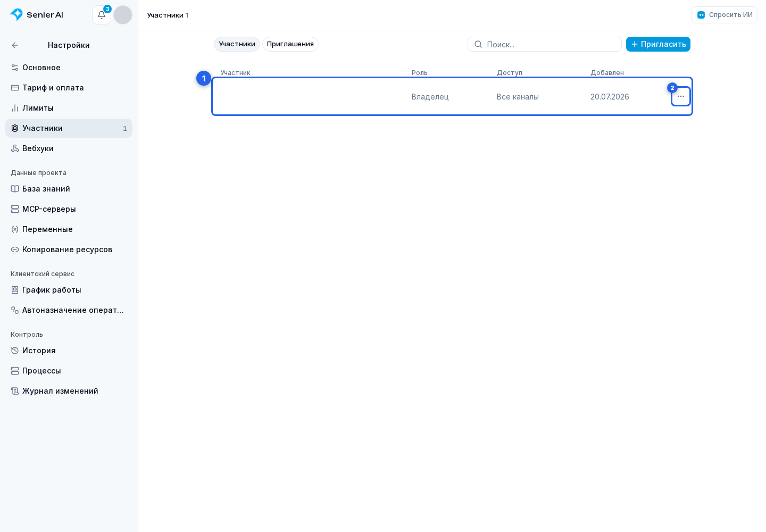Open the three-dots menu for the owner row
The image size is (766, 532).
pyautogui.click(x=681, y=96)
